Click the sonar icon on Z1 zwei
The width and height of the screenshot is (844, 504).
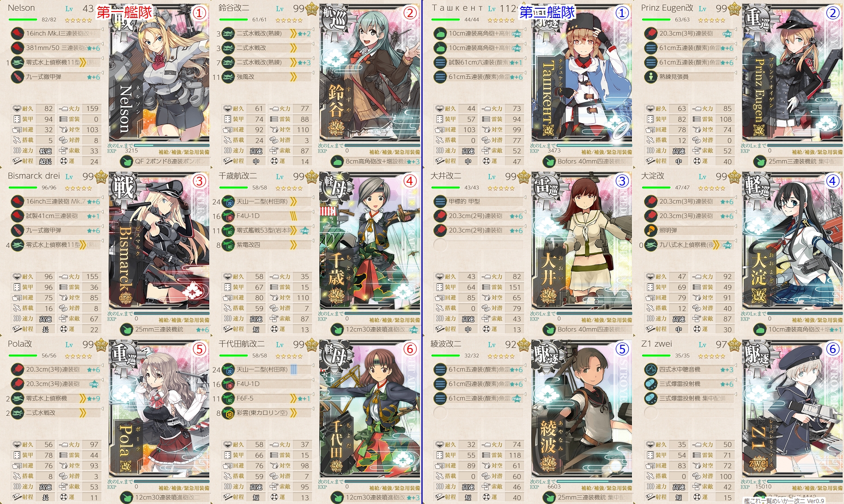click(651, 369)
